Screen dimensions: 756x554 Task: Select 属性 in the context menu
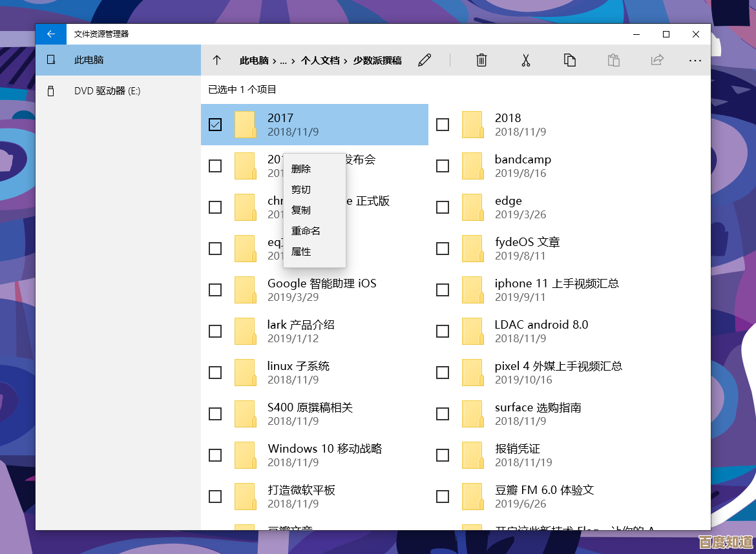(x=301, y=251)
